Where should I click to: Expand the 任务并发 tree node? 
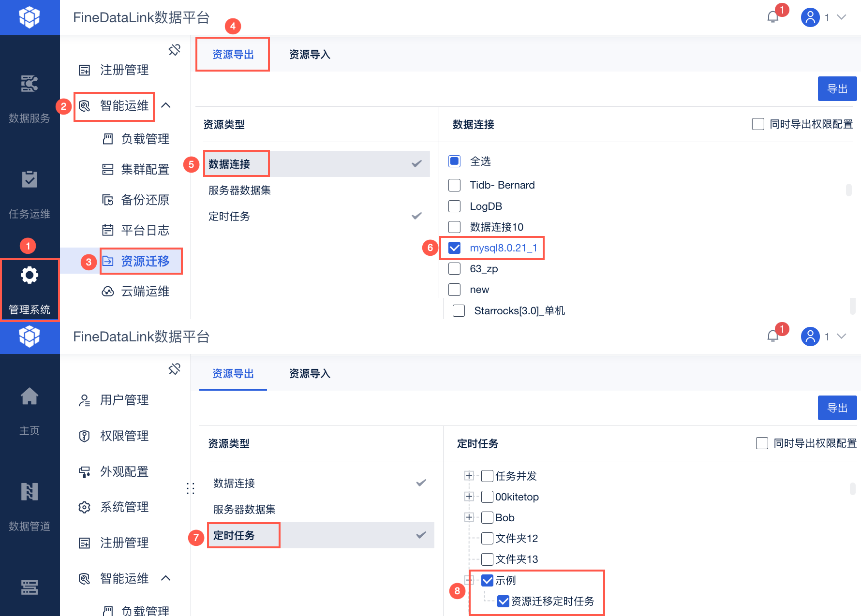pyautogui.click(x=468, y=476)
